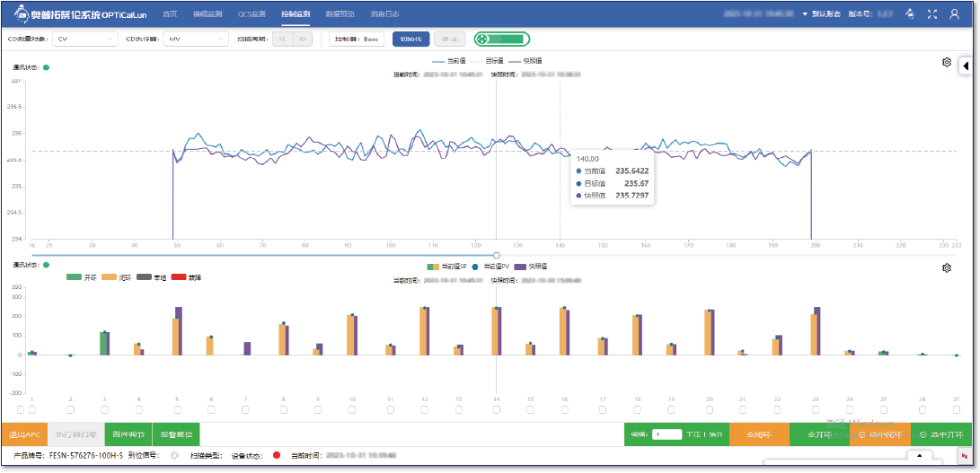Open the user account icon
This screenshot has width=980, height=473.
point(955,14)
